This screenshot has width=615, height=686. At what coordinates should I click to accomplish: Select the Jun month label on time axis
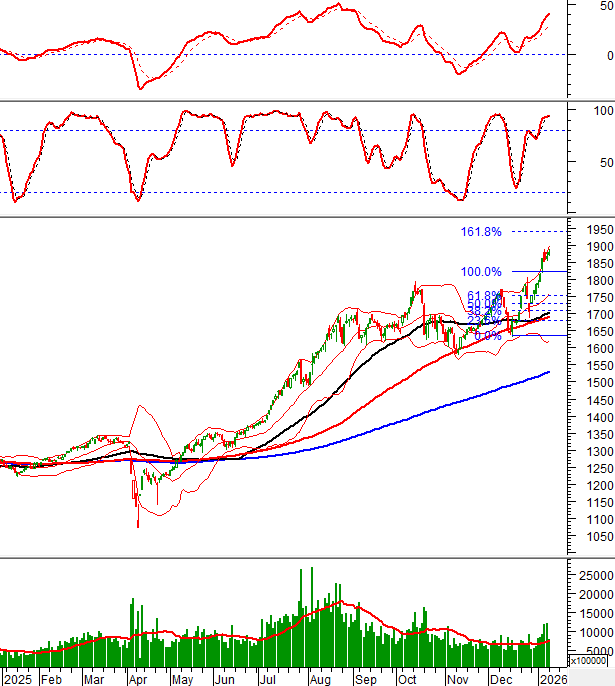pos(226,678)
